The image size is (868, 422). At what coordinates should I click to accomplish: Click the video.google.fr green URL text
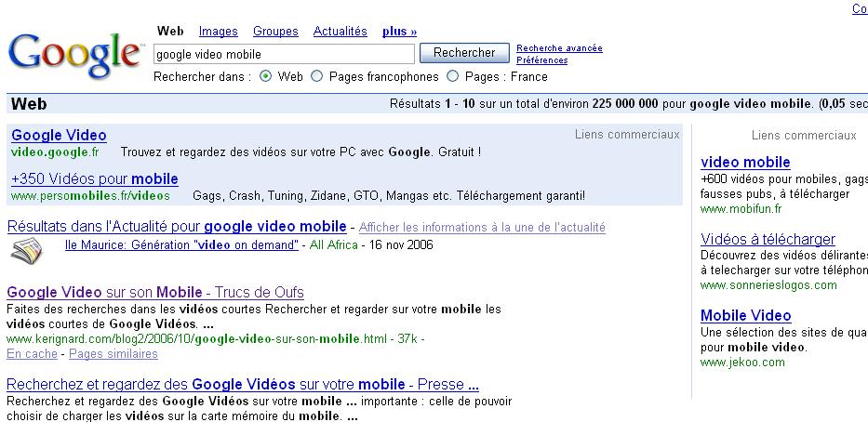(55, 152)
